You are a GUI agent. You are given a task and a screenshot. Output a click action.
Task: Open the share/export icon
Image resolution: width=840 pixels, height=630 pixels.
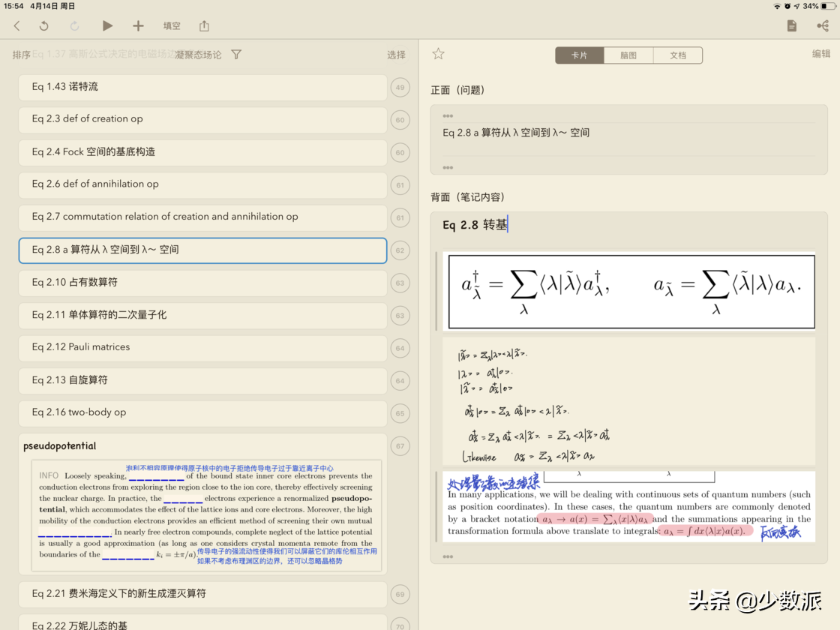tap(204, 25)
